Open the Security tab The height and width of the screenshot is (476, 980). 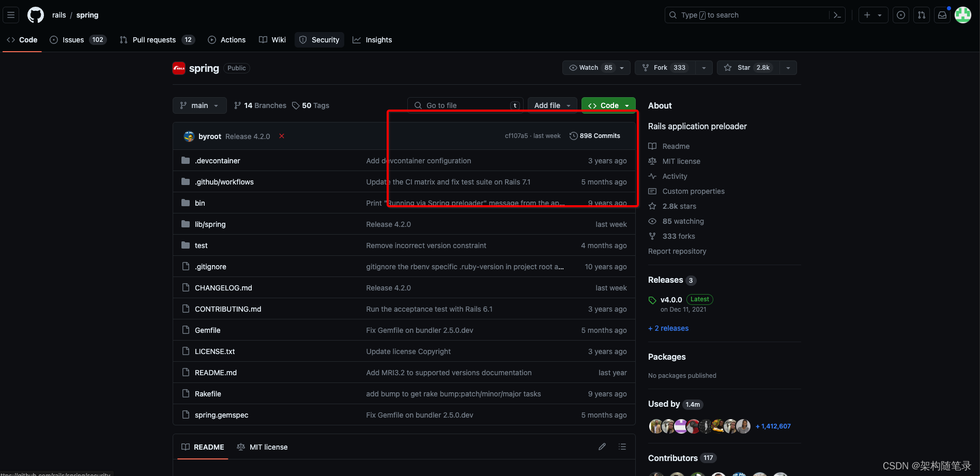point(319,40)
